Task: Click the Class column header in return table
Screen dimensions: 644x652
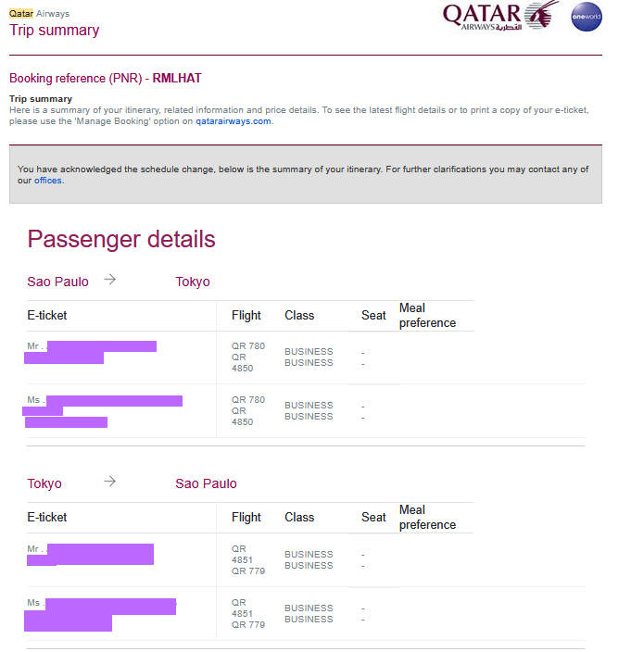Action: [299, 518]
